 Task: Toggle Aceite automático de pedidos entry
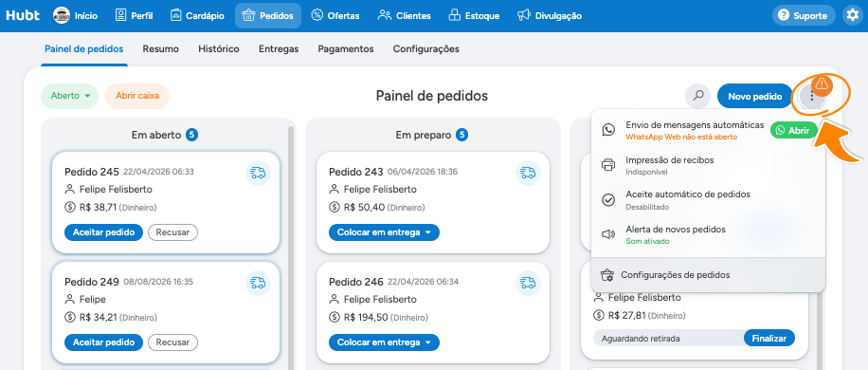click(708, 200)
